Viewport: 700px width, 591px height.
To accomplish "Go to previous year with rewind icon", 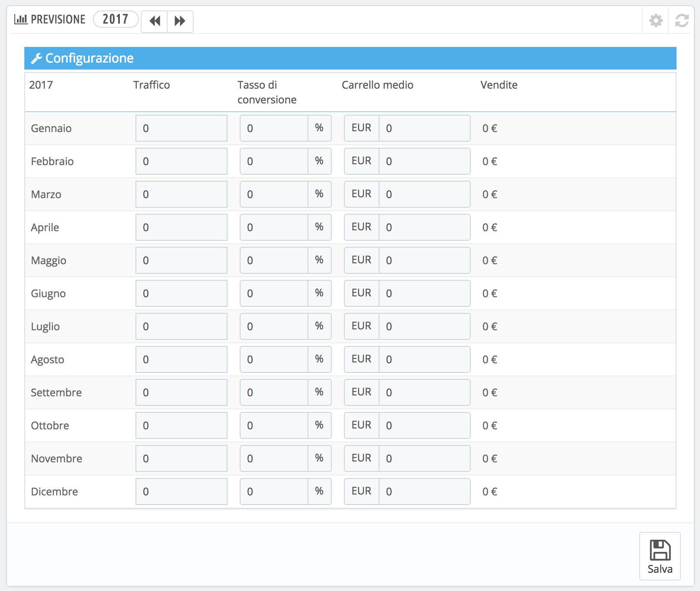I will click(x=155, y=21).
